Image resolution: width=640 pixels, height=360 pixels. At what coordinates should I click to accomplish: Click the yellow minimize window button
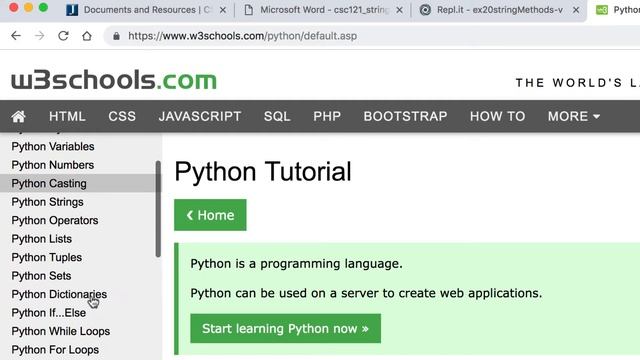pos(29,7)
